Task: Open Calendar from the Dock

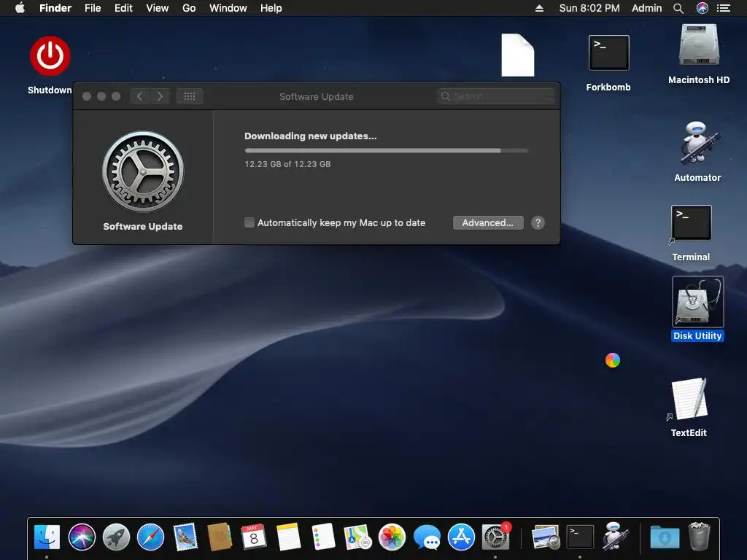Action: [254, 537]
